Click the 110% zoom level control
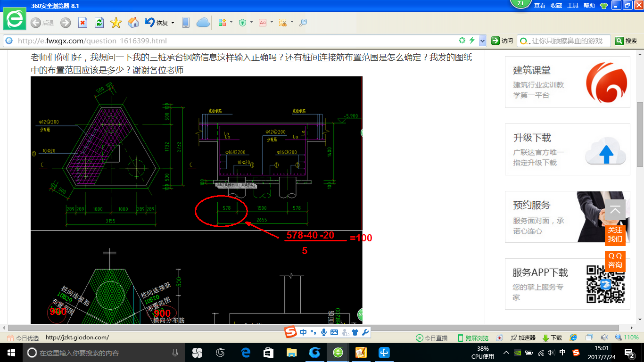This screenshot has height=362, width=644. point(627,337)
